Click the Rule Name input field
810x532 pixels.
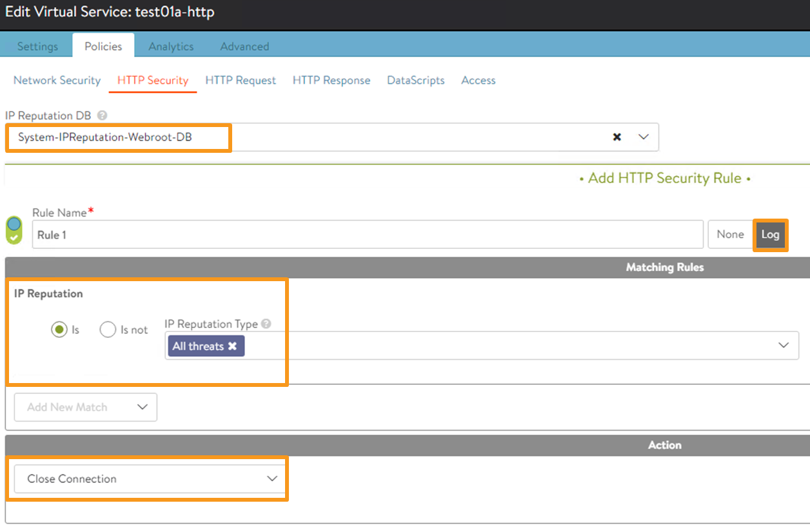tap(368, 235)
